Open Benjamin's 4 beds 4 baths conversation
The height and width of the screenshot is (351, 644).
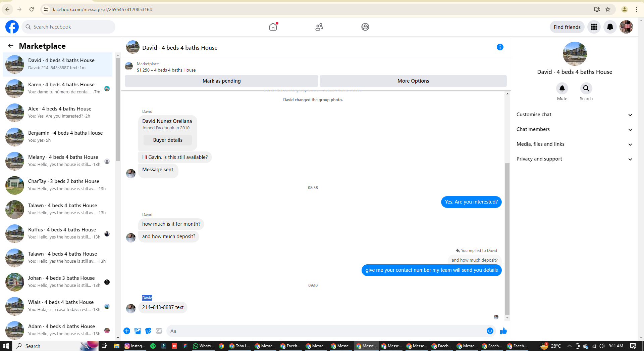[x=58, y=137]
